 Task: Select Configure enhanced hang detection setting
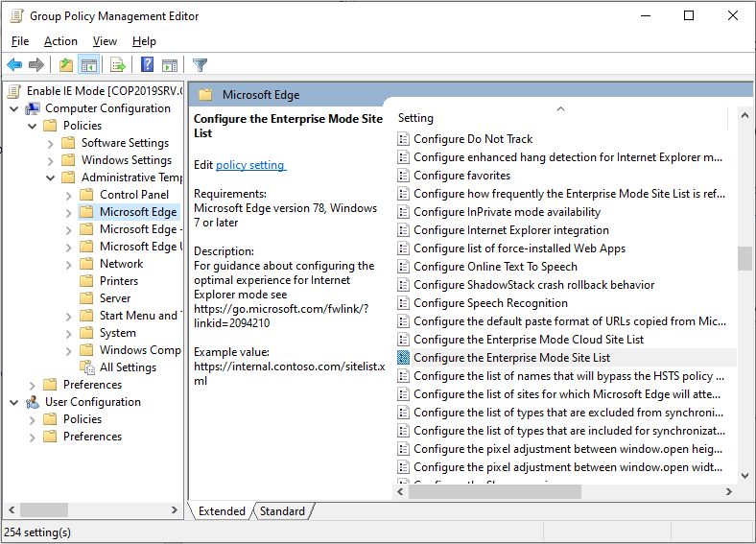(568, 157)
